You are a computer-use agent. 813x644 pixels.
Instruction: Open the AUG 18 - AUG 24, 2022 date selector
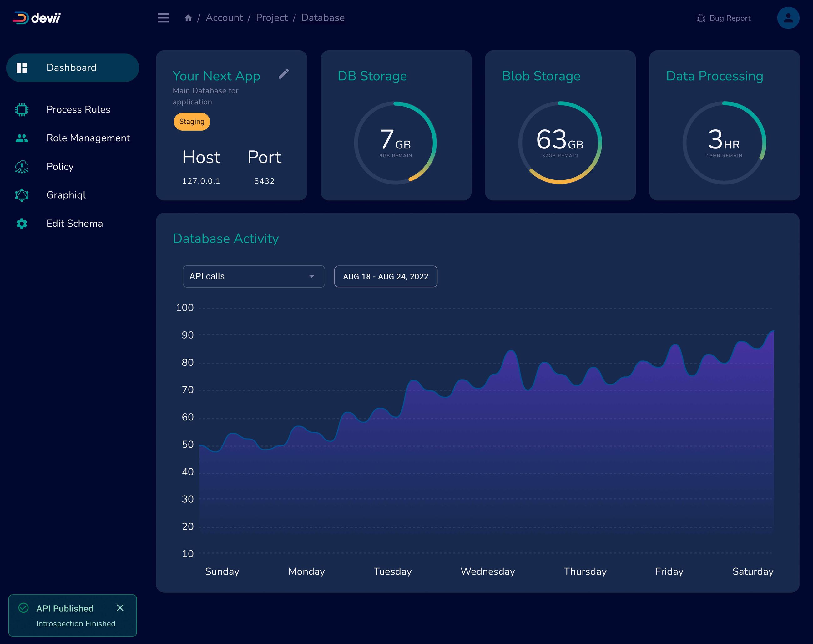tap(385, 276)
